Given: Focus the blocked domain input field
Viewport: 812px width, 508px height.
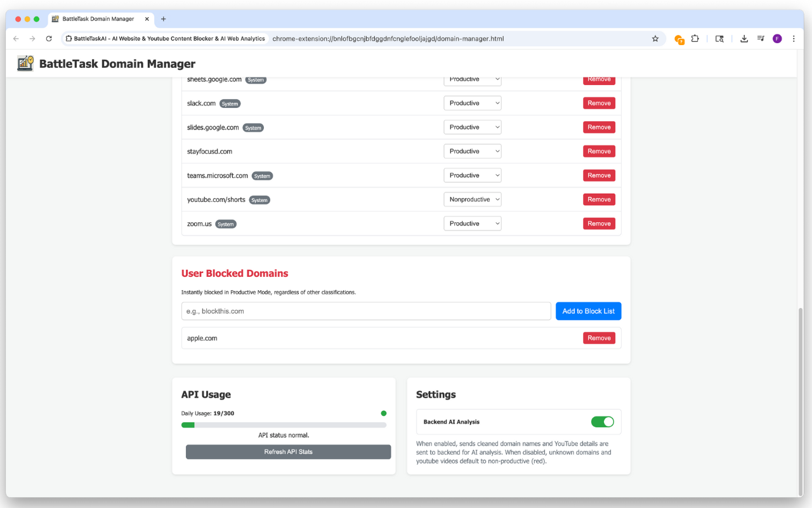Looking at the screenshot, I should click(x=366, y=311).
